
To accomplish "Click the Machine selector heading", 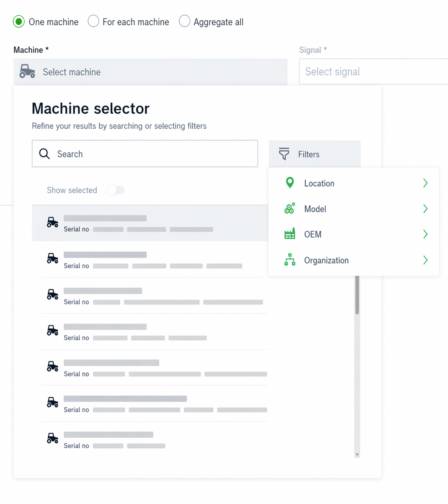I will click(x=91, y=108).
